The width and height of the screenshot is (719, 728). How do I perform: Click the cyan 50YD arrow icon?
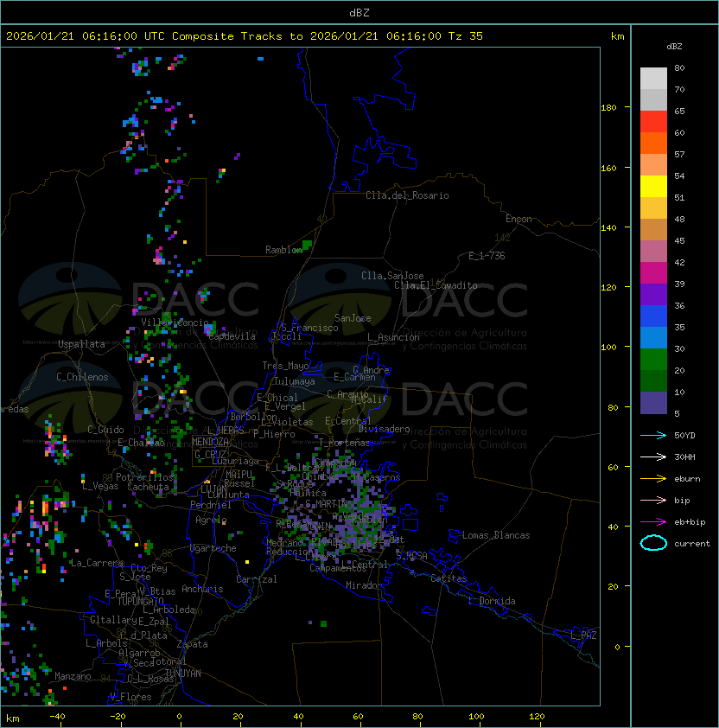click(x=653, y=435)
